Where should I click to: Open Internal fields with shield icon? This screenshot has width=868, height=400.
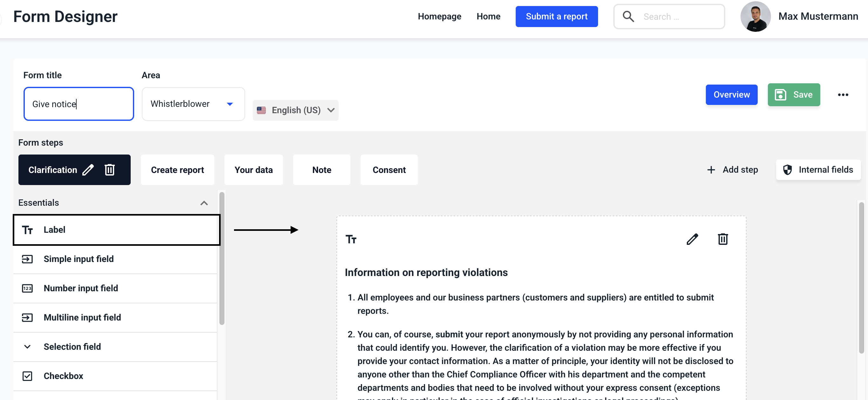(818, 170)
